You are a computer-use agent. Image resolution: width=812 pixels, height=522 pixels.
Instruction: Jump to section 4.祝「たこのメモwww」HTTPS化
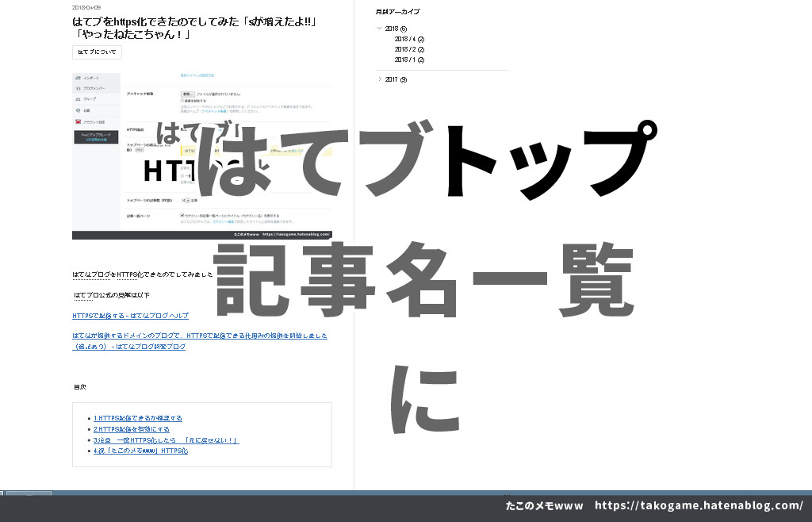click(140, 451)
